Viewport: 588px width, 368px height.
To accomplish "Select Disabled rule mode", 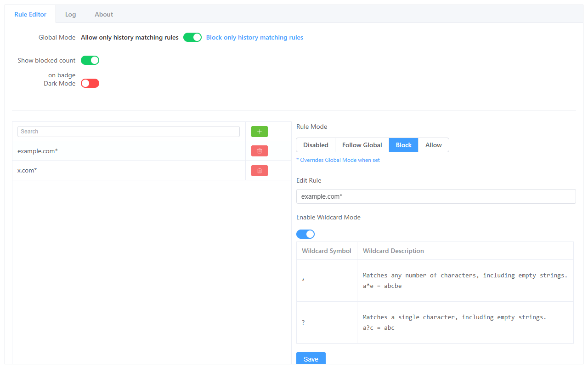I will pyautogui.click(x=316, y=145).
